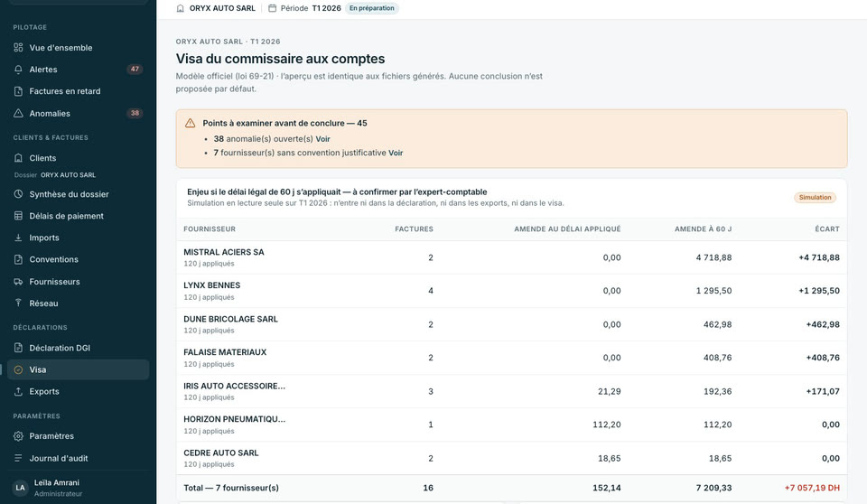This screenshot has height=504, width=867.
Task: Click the LA user avatar
Action: 21,488
